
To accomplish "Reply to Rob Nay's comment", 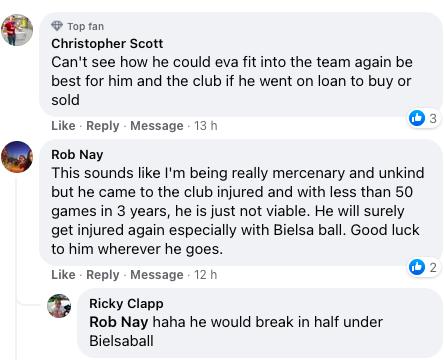I will pos(103,275).
